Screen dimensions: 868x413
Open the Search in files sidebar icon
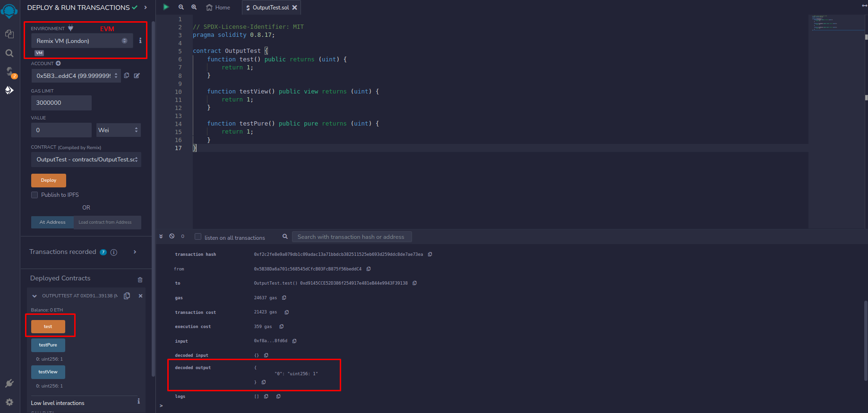pyautogui.click(x=9, y=53)
